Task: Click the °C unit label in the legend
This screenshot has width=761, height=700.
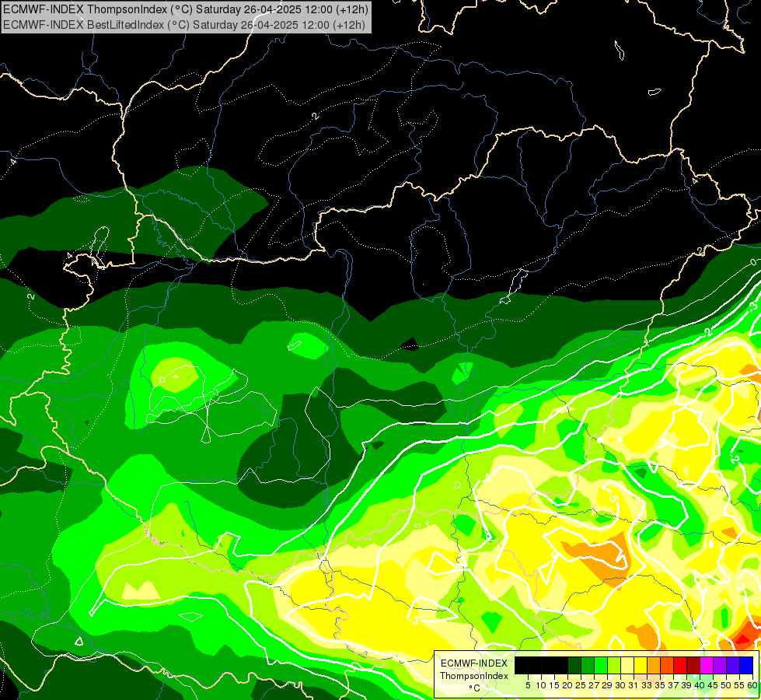Action: pos(475,688)
